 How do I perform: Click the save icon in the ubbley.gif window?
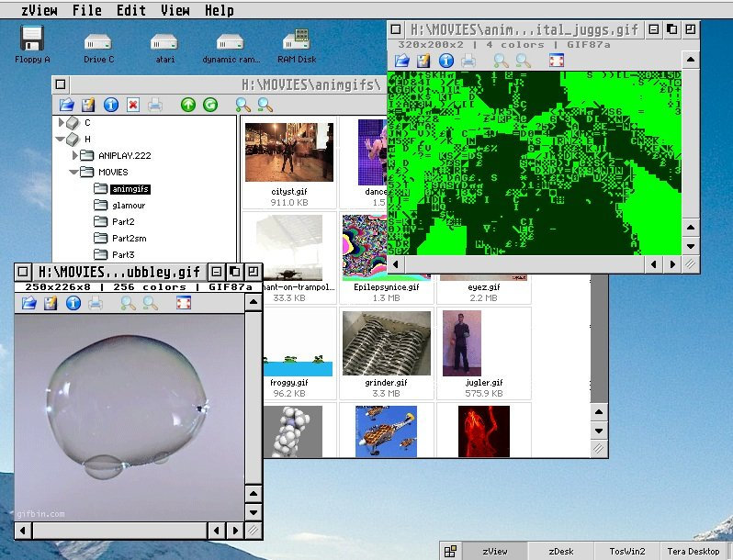tap(51, 303)
